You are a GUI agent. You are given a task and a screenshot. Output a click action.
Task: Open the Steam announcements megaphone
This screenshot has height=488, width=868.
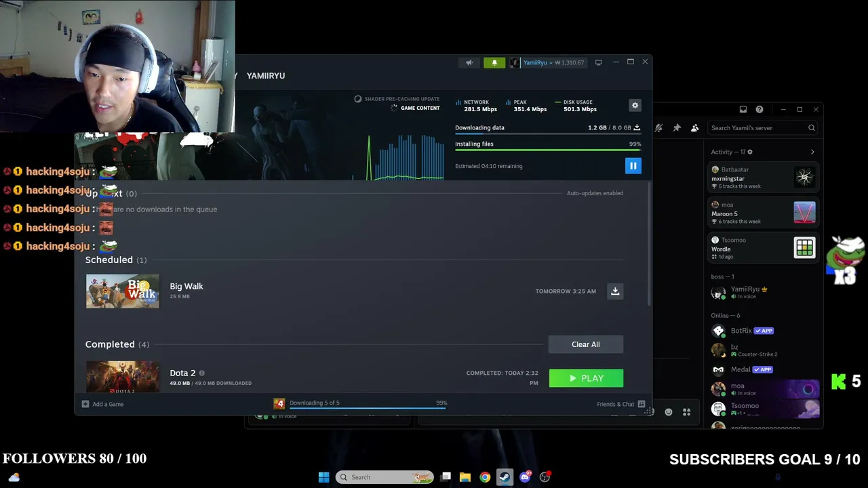coord(469,62)
